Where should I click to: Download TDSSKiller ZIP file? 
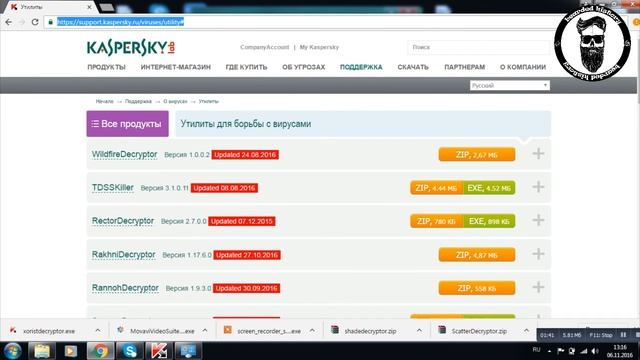coord(436,188)
